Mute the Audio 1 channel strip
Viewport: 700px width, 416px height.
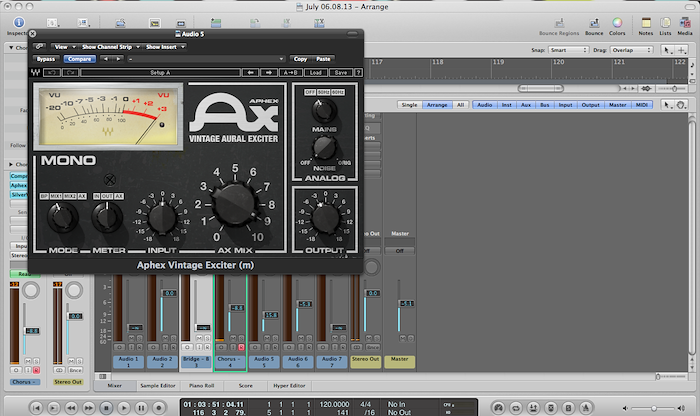pos(131,338)
